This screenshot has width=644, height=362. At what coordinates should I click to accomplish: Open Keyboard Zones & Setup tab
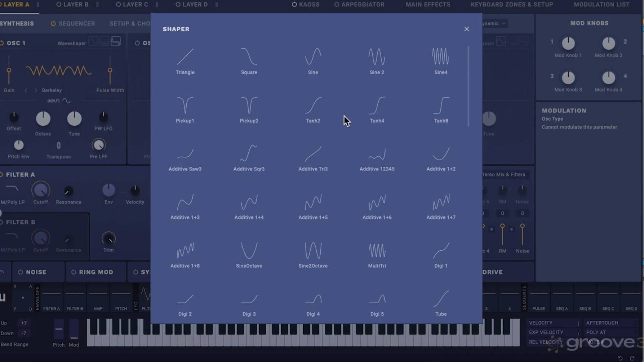(512, 4)
